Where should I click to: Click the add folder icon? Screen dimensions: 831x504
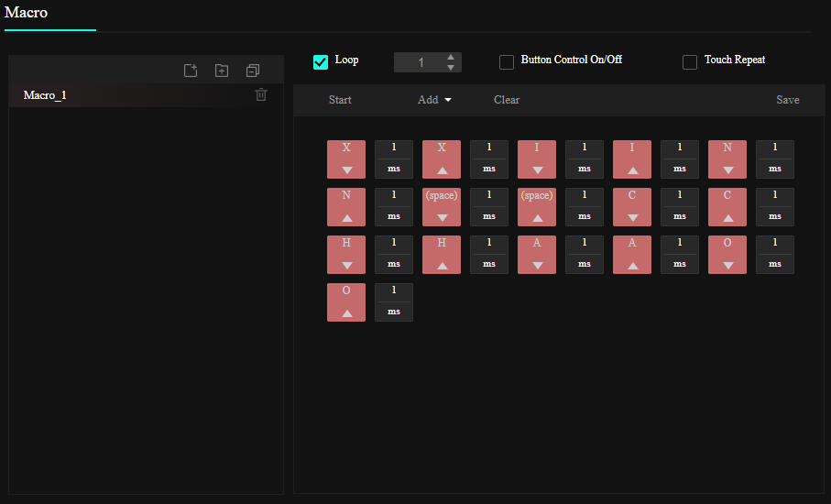tap(222, 71)
